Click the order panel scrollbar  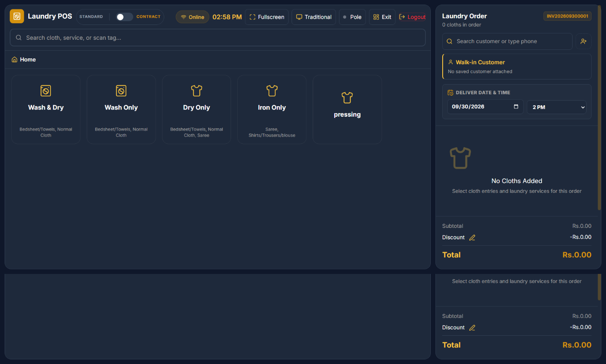pyautogui.click(x=599, y=107)
